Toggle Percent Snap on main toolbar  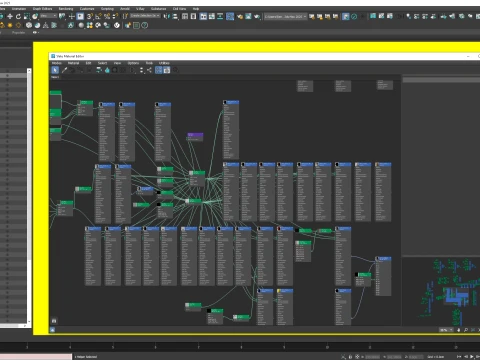pos(107,16)
